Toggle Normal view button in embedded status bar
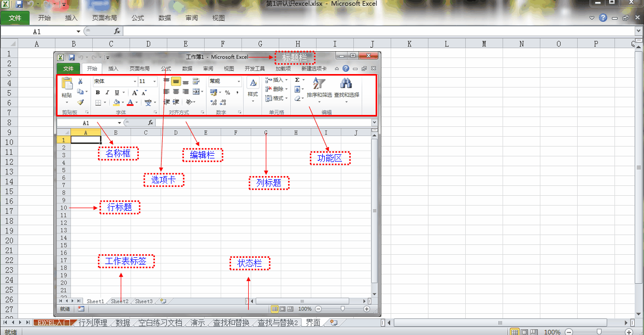644x335 pixels. click(275, 309)
